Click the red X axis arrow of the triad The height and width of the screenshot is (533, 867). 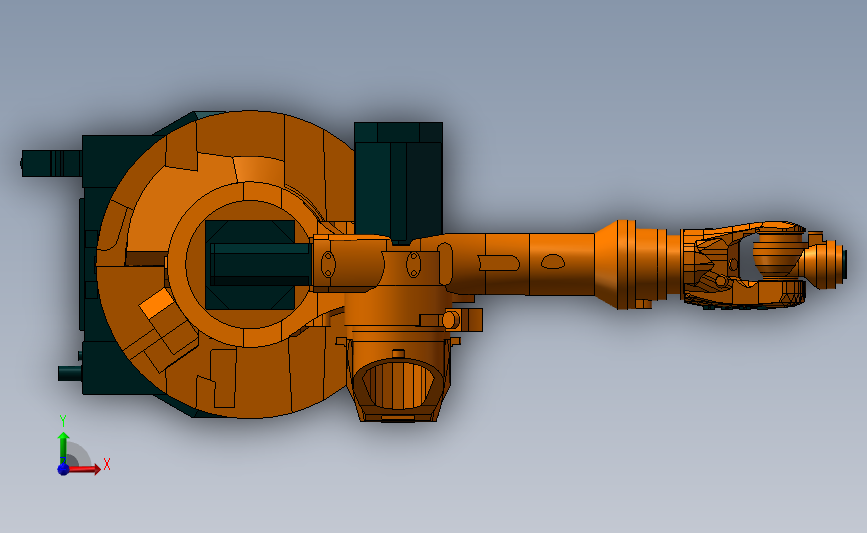pos(84,469)
